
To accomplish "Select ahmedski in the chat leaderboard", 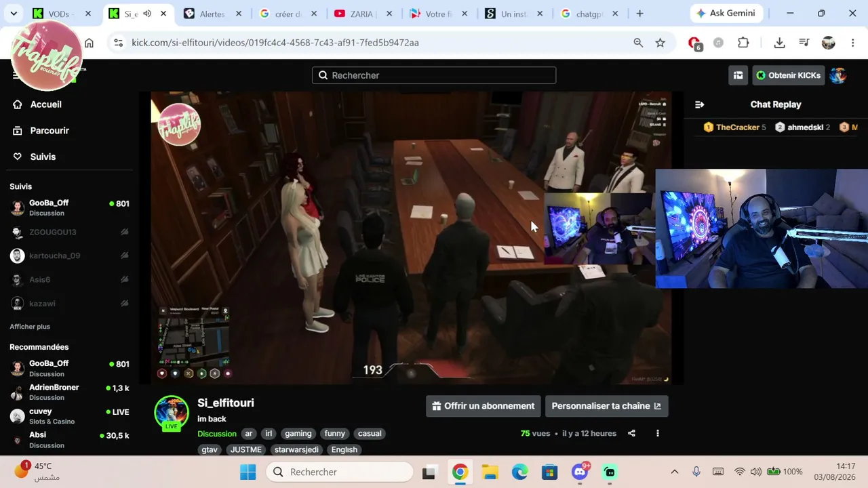I will 803,127.
